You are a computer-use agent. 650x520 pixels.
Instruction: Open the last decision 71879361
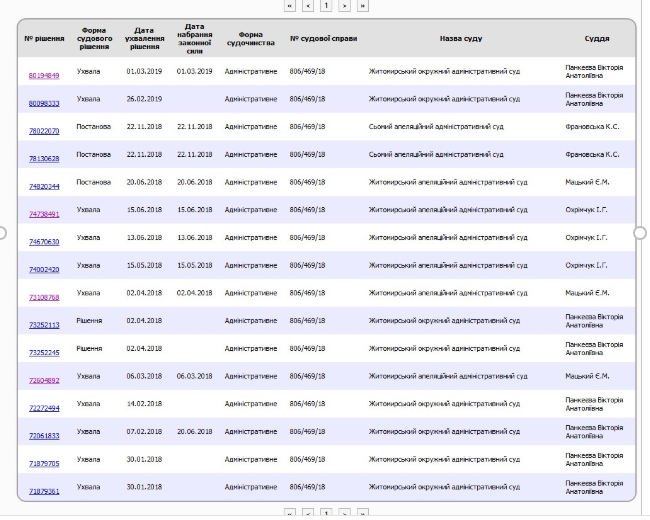click(x=44, y=491)
